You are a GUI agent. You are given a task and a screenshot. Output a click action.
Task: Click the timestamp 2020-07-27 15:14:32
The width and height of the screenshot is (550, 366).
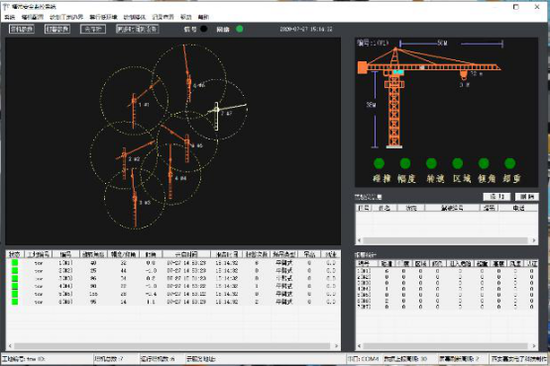point(306,29)
